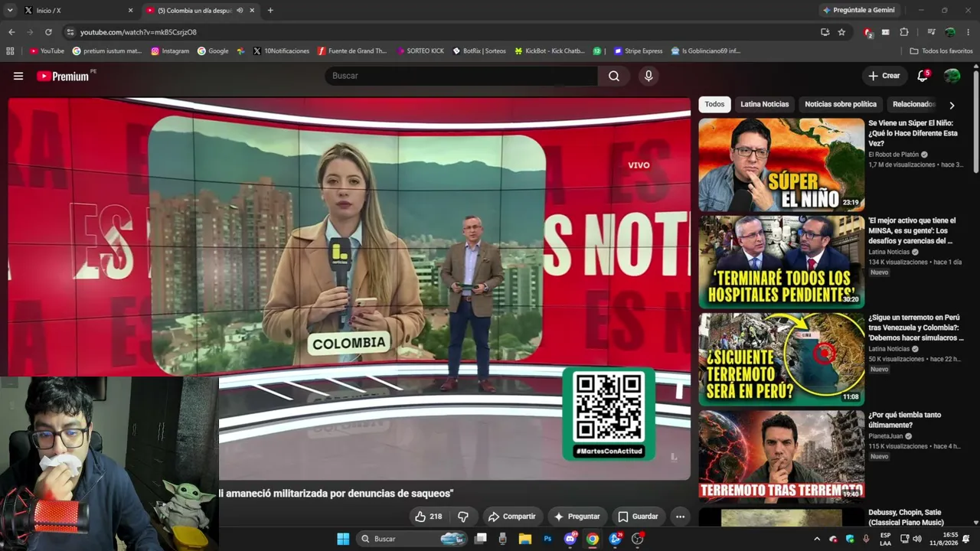Mute the Colombia YouTube tab audio icon
980x551 pixels.
(240, 11)
